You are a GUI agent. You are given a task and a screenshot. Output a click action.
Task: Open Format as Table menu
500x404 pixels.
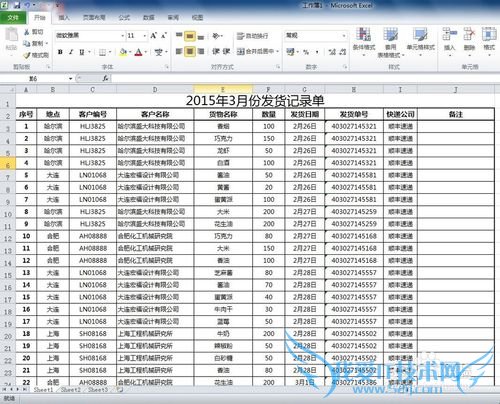click(x=390, y=42)
